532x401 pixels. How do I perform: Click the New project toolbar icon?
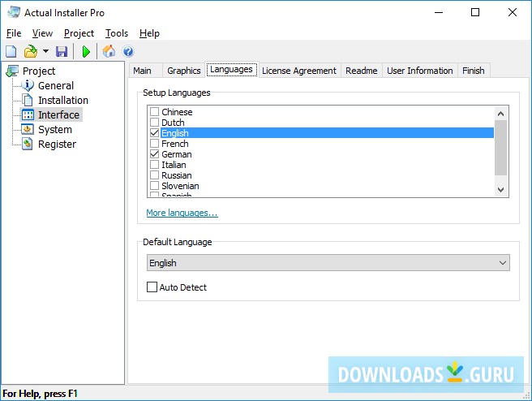[11, 52]
